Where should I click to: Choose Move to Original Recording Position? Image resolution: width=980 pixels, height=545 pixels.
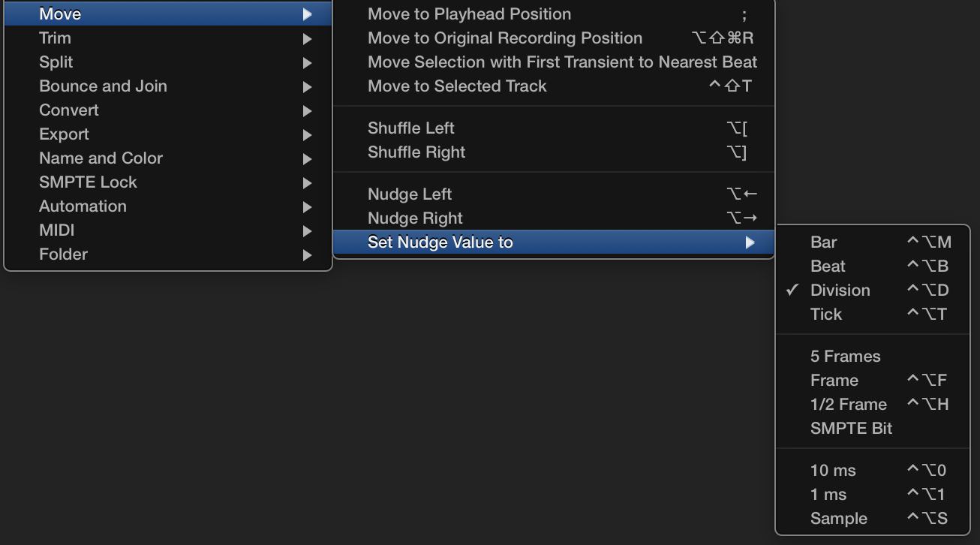pos(504,38)
